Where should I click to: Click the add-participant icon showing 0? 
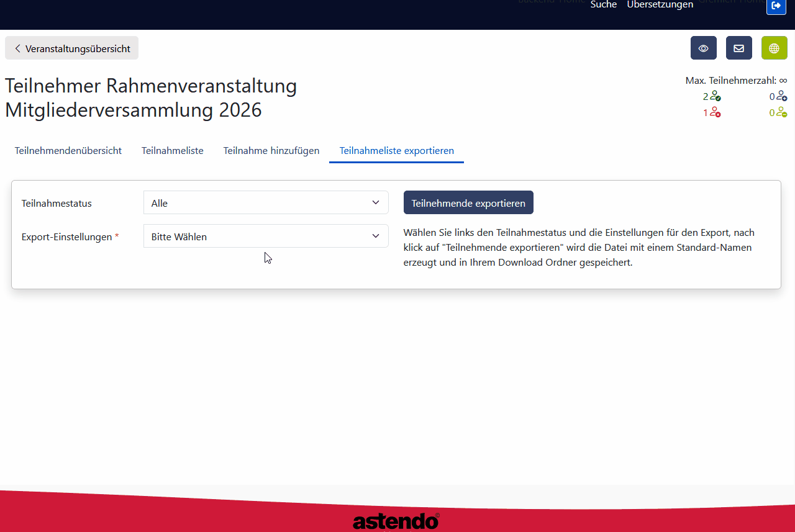(781, 96)
